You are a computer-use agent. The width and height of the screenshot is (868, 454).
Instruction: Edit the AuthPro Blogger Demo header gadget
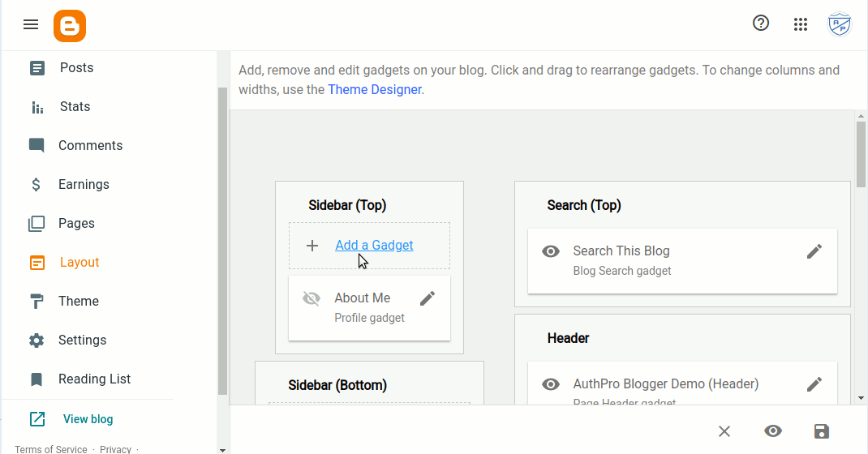click(814, 384)
